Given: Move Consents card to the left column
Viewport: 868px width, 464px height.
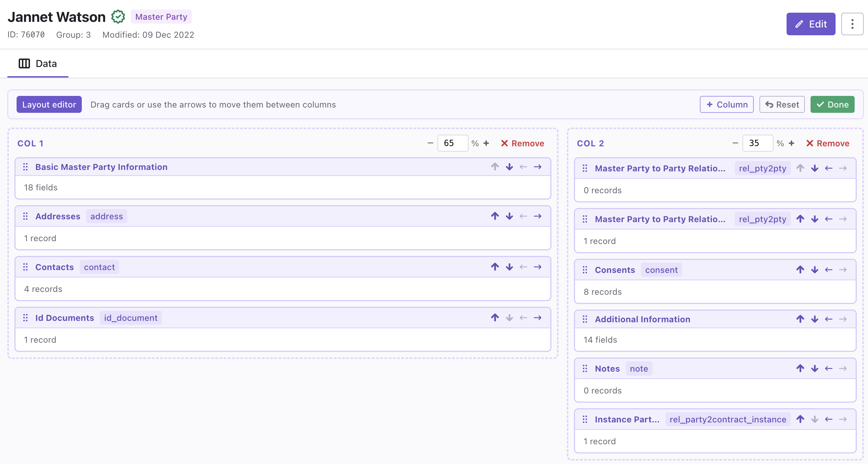Looking at the screenshot, I should pyautogui.click(x=829, y=270).
